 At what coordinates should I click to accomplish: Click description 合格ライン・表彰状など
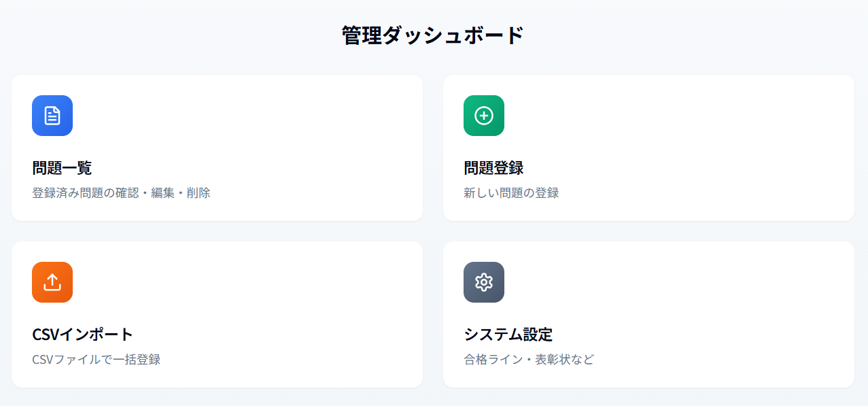click(529, 360)
